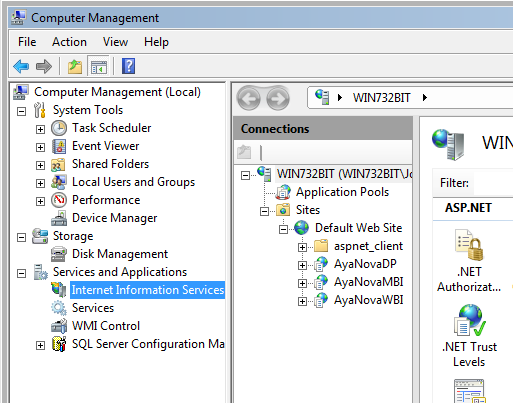Open Help via the blue question mark icon
Image resolution: width=513 pixels, height=403 pixels.
tap(128, 66)
